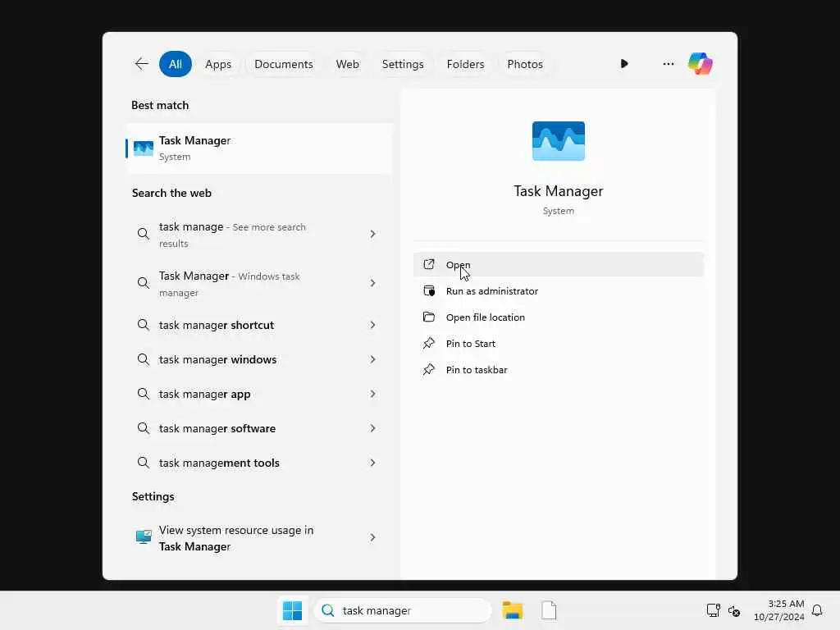Select Open file location
The height and width of the screenshot is (630, 840).
coord(558,317)
